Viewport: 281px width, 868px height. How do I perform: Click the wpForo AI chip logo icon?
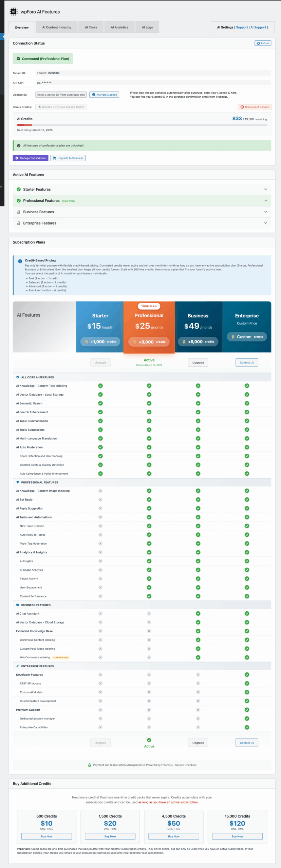(x=14, y=12)
